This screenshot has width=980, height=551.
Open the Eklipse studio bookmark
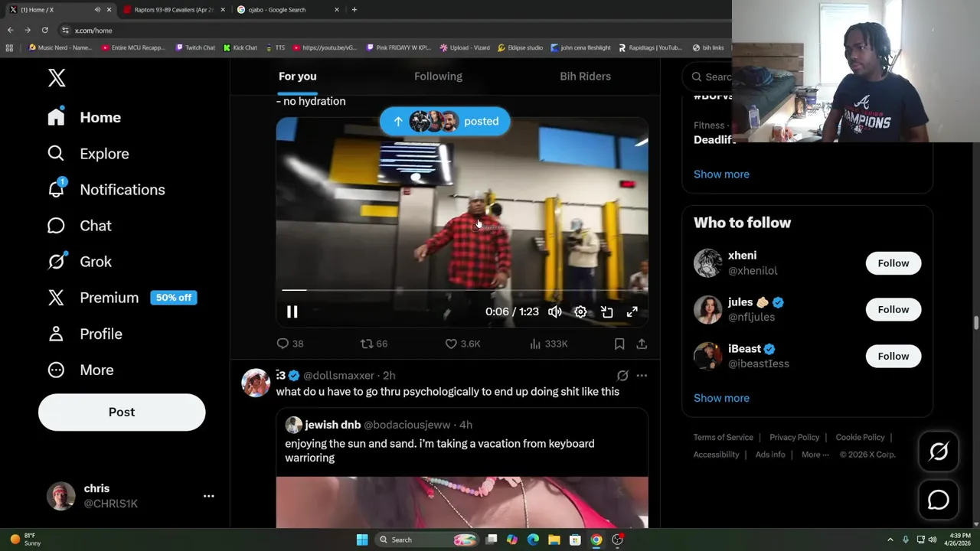[x=520, y=47]
